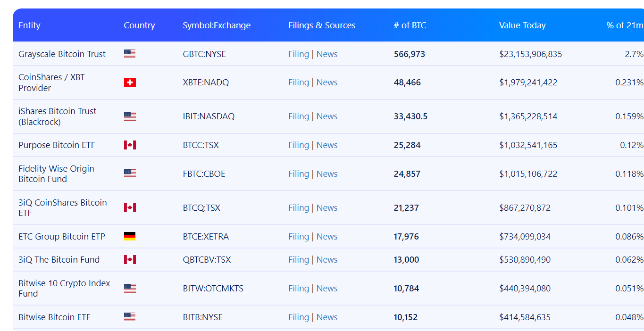Click the Canadian flag for 3iQ CoinShares Bitcoin ETF
The image size is (644, 331).
pos(130,208)
